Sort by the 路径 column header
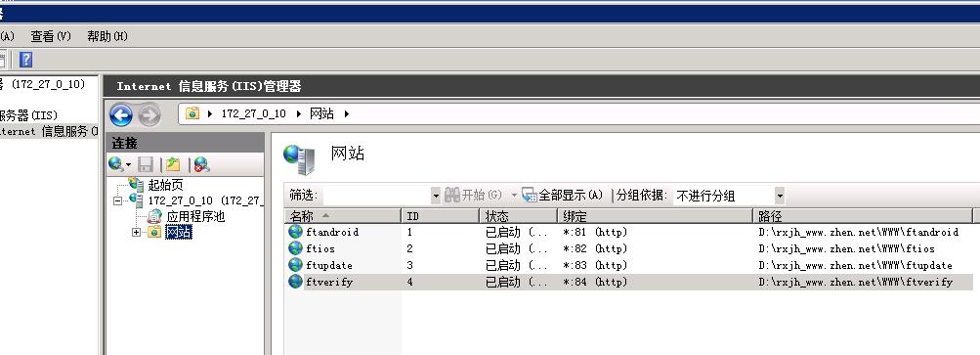Image resolution: width=980 pixels, height=355 pixels. coord(863,216)
